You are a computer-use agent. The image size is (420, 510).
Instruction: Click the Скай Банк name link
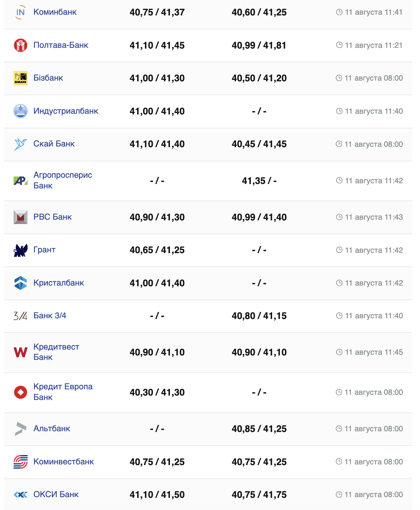click(x=54, y=144)
